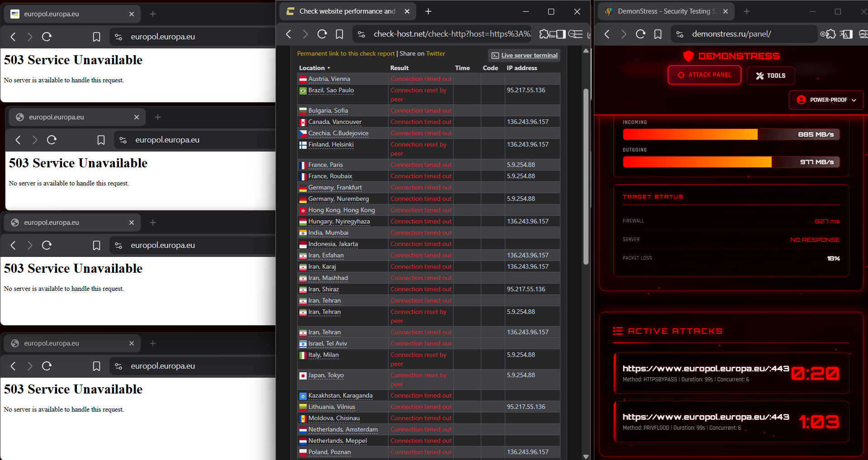Reload the demonstress.ru panel page
Viewport: 868px width, 460px height.
click(x=640, y=34)
